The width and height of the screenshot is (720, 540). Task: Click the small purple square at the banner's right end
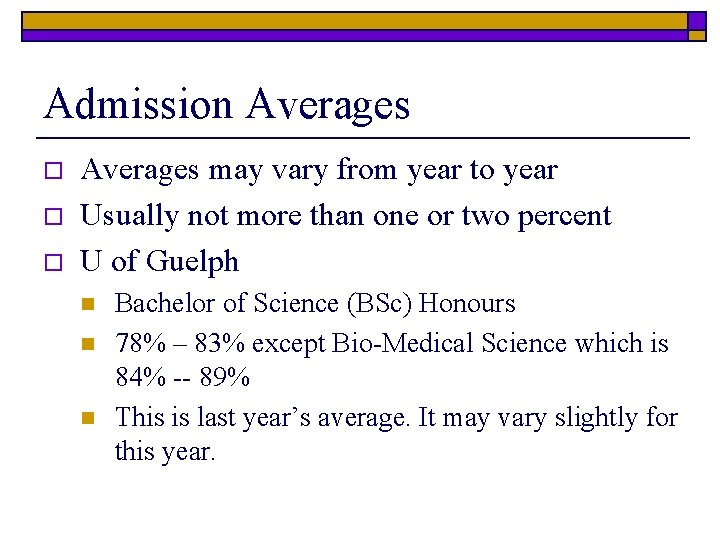click(697, 21)
